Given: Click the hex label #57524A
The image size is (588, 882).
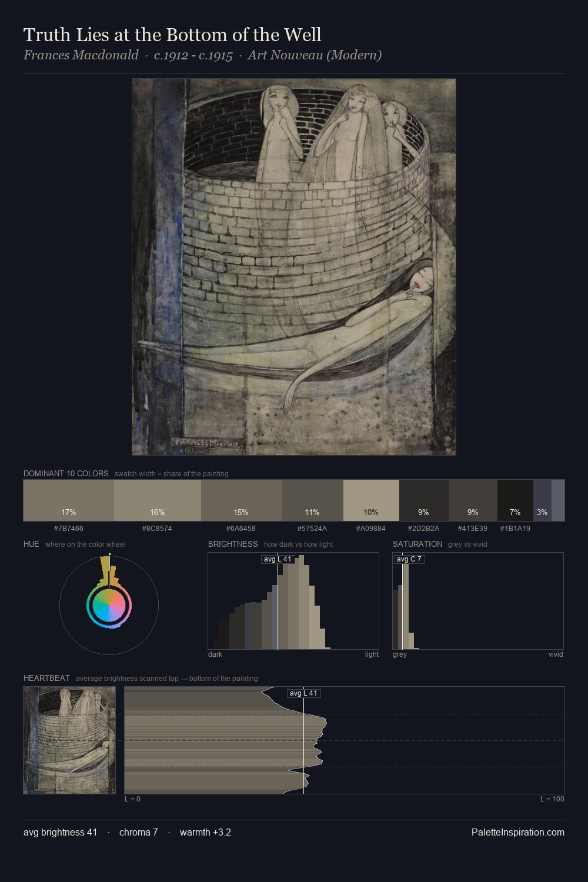Looking at the screenshot, I should point(312,529).
